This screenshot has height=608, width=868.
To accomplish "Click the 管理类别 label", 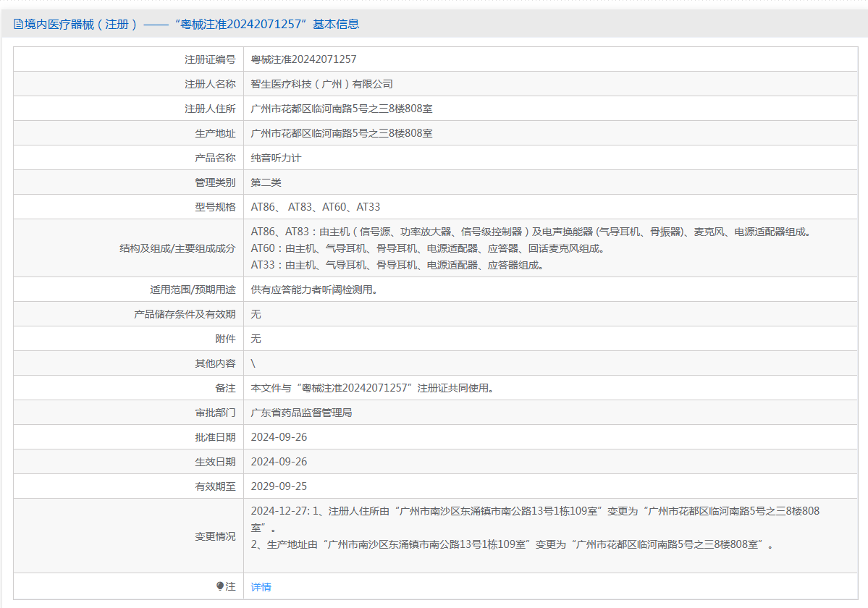I will [x=215, y=182].
